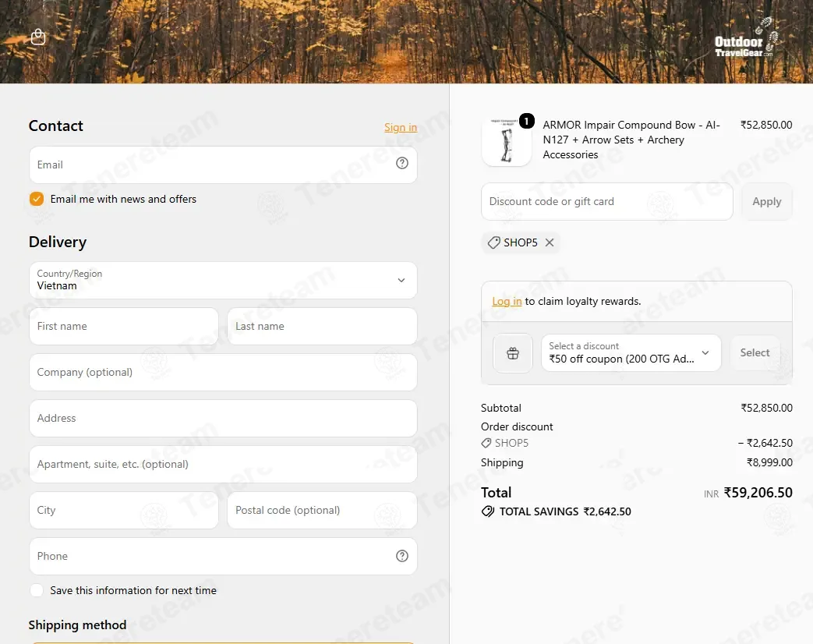Image resolution: width=813 pixels, height=644 pixels.
Task: Click the Email field help question mark
Action: click(402, 163)
